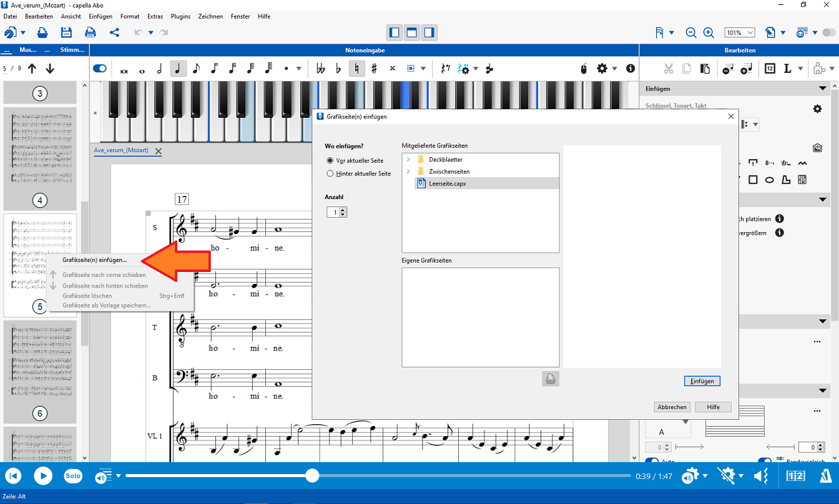Image resolution: width=839 pixels, height=504 pixels.
Task: Toggle the Solo playback button
Action: 73,476
